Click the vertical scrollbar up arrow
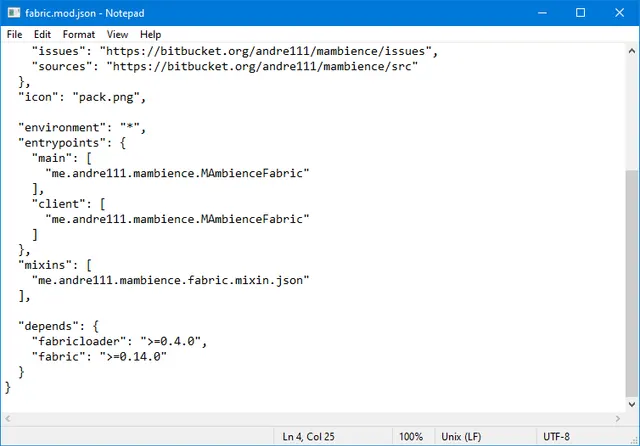This screenshot has height=446, width=640. [631, 51]
